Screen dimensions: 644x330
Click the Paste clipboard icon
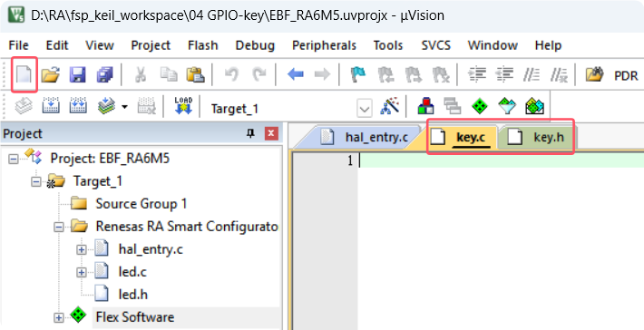click(x=195, y=75)
